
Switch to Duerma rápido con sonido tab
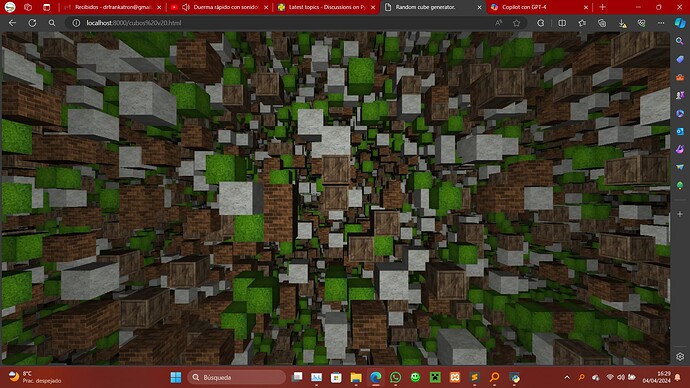[219, 7]
